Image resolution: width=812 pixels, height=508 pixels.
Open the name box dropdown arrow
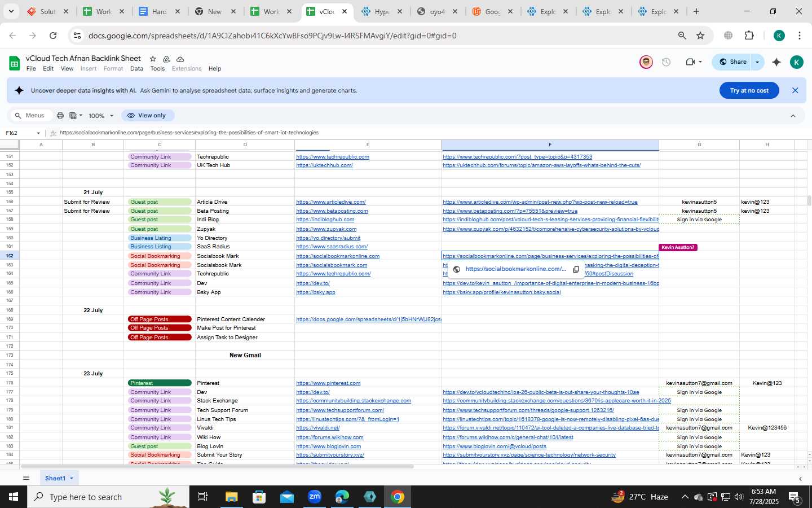tap(38, 133)
